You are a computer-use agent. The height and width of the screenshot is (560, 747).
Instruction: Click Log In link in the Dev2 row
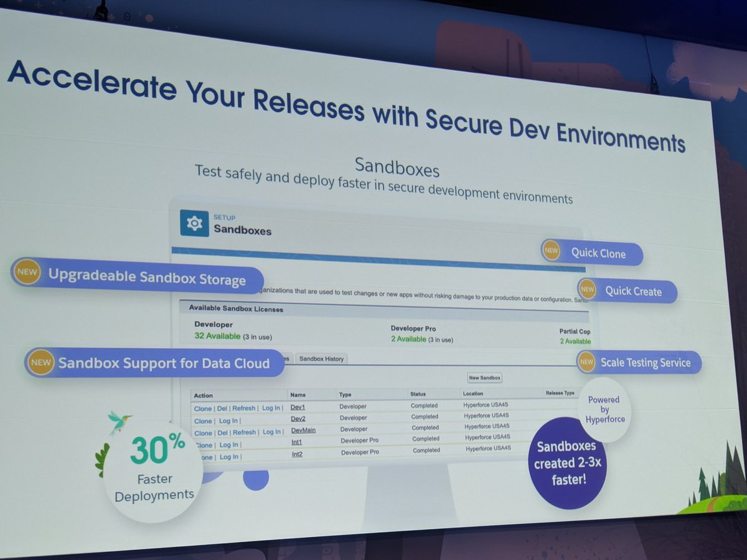tap(228, 421)
